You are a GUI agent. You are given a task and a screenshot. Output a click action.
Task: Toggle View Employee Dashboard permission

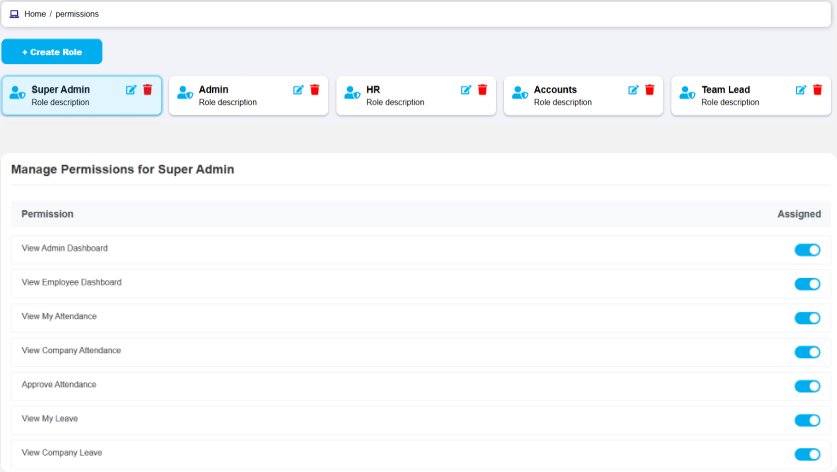(807, 284)
